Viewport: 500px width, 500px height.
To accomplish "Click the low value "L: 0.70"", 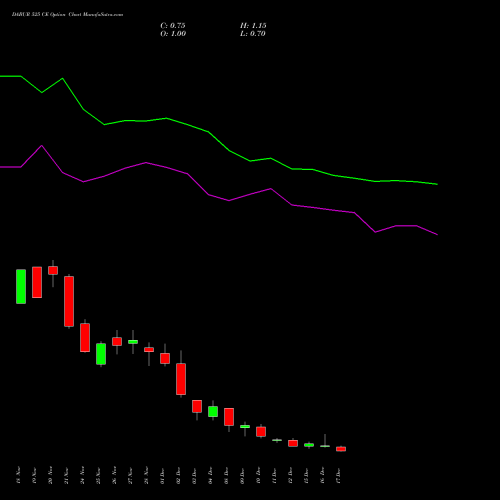I will 253,34.
